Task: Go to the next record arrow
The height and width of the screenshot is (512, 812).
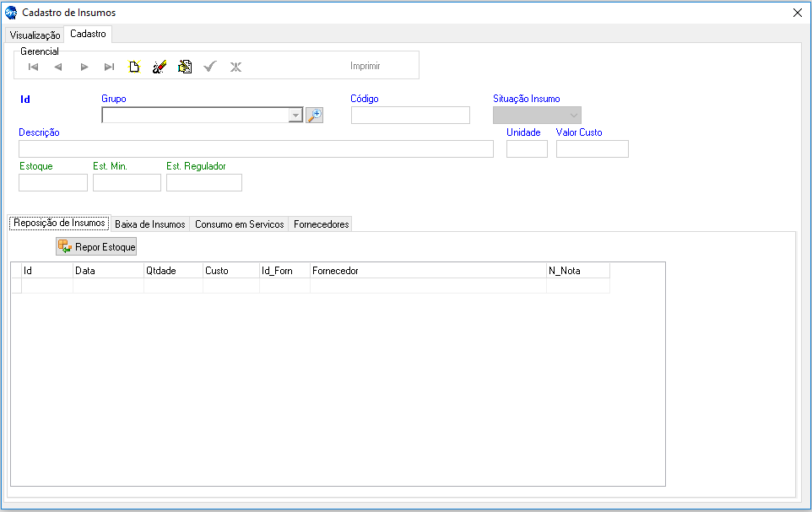Action: pos(84,67)
